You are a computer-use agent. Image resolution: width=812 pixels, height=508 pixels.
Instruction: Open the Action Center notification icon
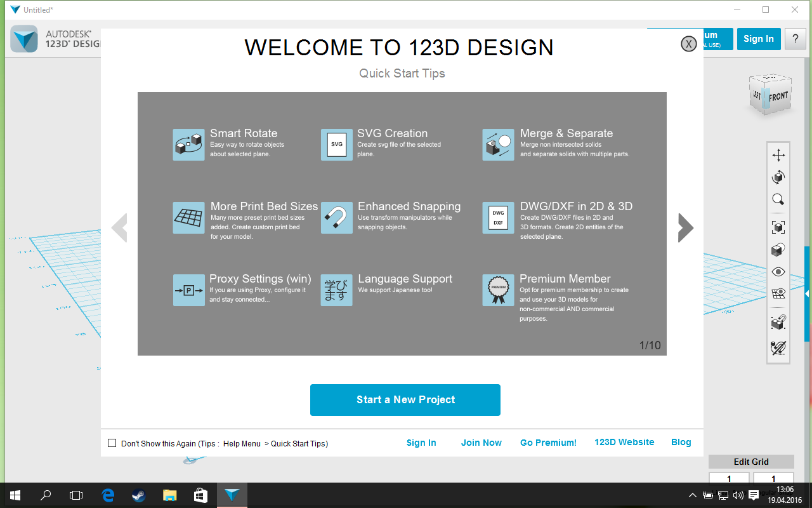754,495
